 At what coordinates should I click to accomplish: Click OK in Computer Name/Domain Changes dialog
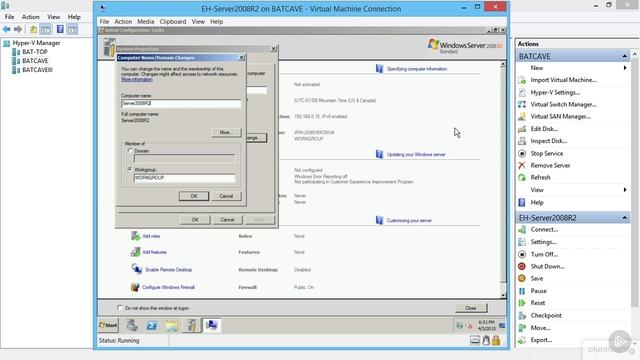(194, 196)
